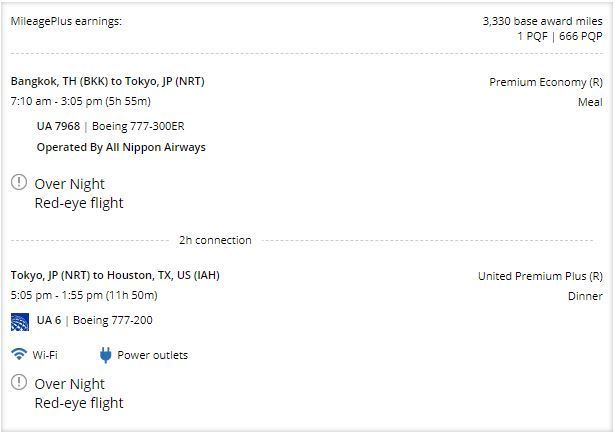Click the alert icon under the All Nippon flight

pyautogui.click(x=19, y=182)
